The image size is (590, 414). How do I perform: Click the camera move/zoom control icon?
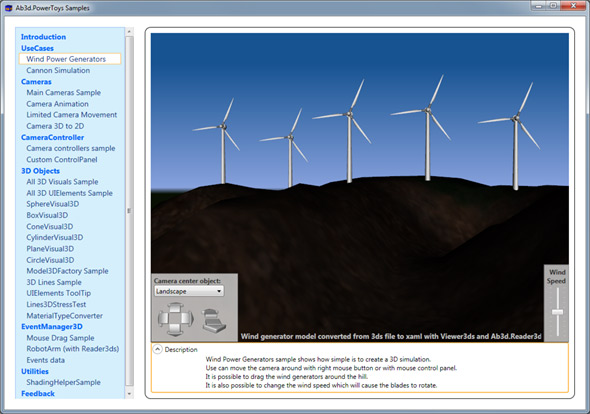tap(213, 320)
